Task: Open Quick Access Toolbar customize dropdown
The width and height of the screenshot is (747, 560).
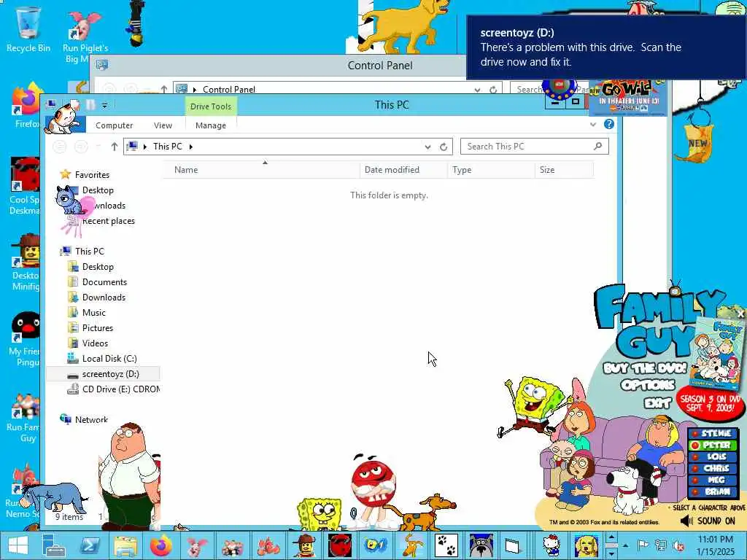Action: tap(105, 105)
